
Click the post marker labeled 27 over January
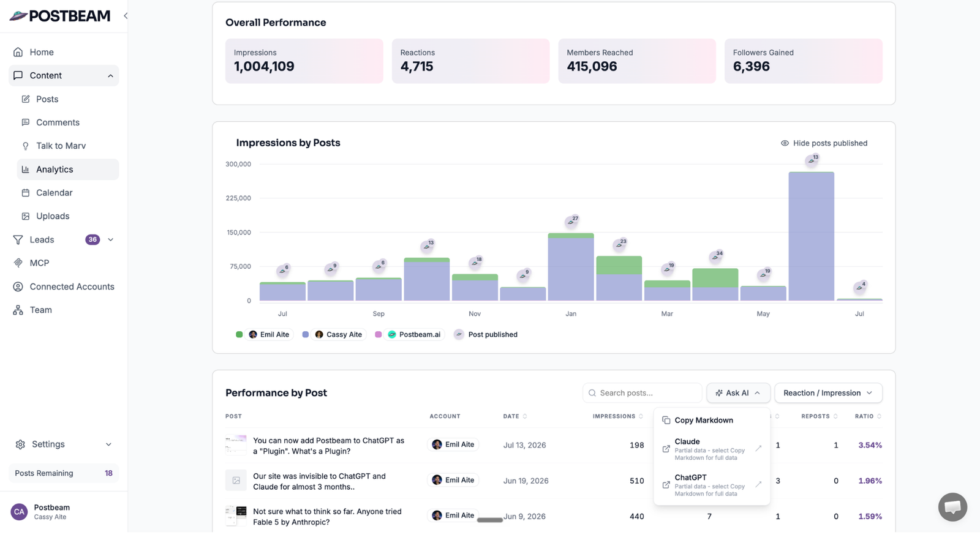tap(571, 221)
